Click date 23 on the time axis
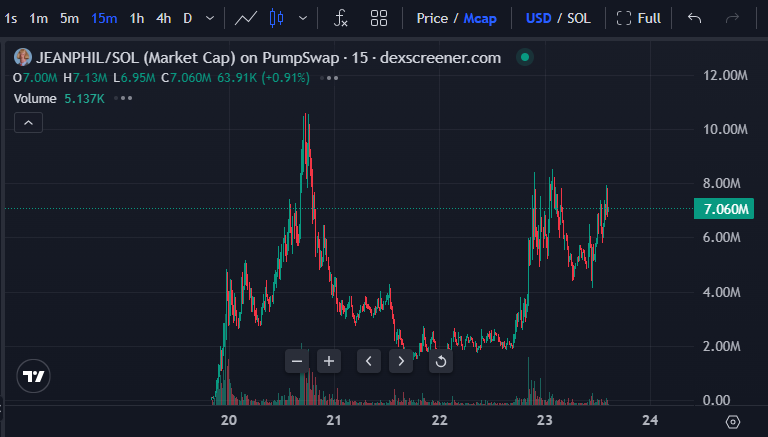The image size is (768, 437). pyautogui.click(x=545, y=420)
